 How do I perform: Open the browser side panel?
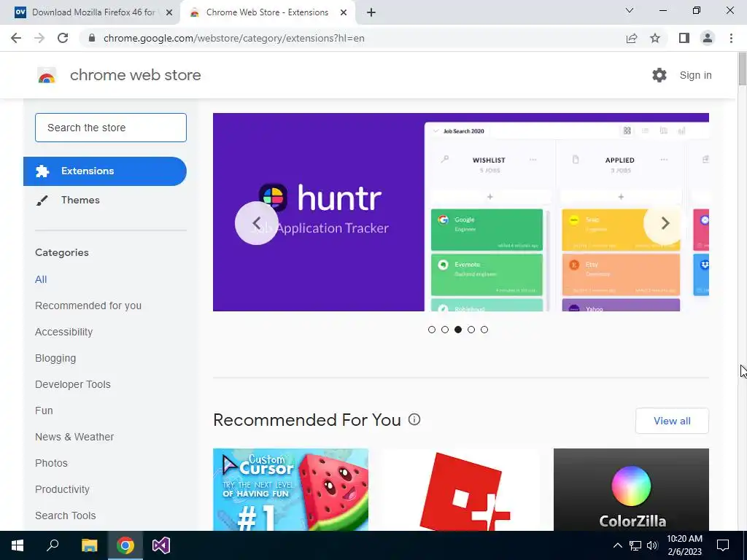684,38
